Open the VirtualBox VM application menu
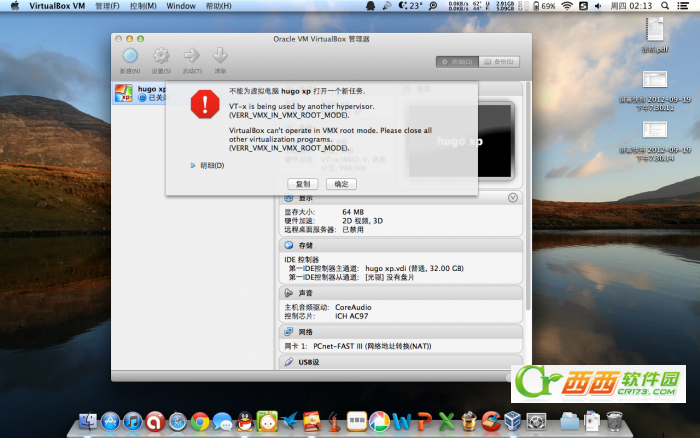700x438 pixels. [x=57, y=6]
